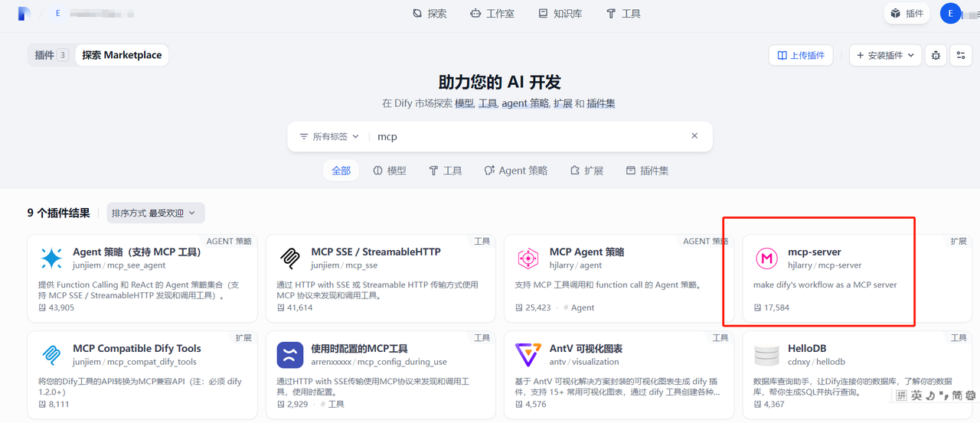Click the arrenxxxxx/mcp_config_during_use author text
Viewport: 980px width, 423px height.
pyautogui.click(x=379, y=362)
